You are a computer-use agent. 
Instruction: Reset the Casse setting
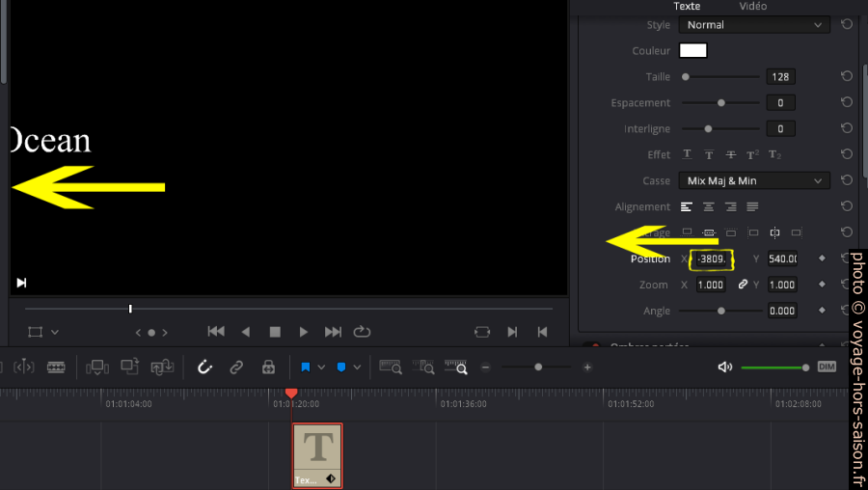pos(847,180)
